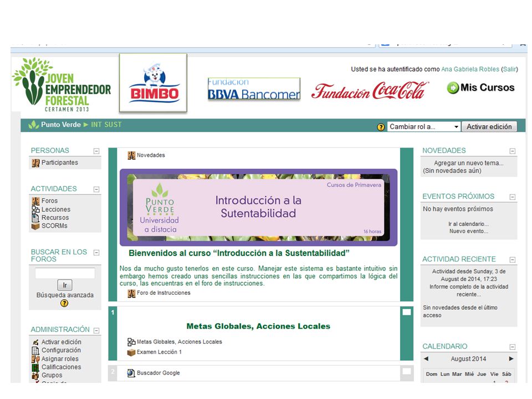The height and width of the screenshot is (399, 532).
Task: Click the Joven Emprendedor Forestal logo
Action: click(62, 84)
